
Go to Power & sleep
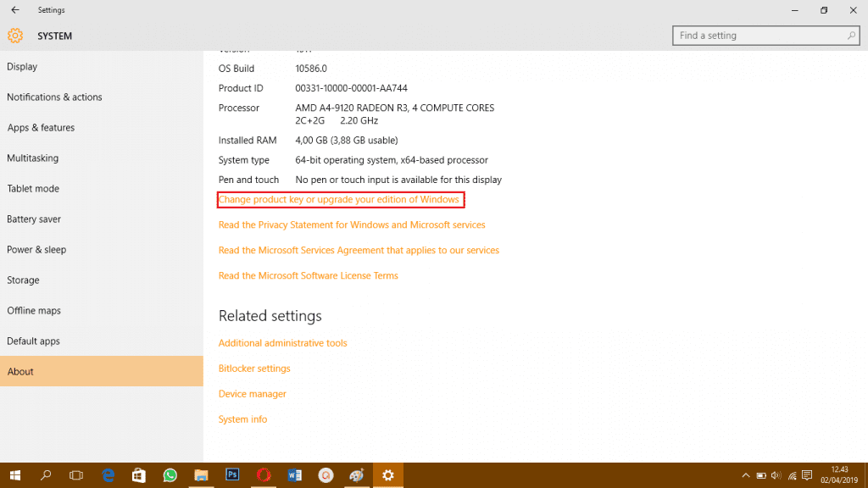[x=102, y=250]
